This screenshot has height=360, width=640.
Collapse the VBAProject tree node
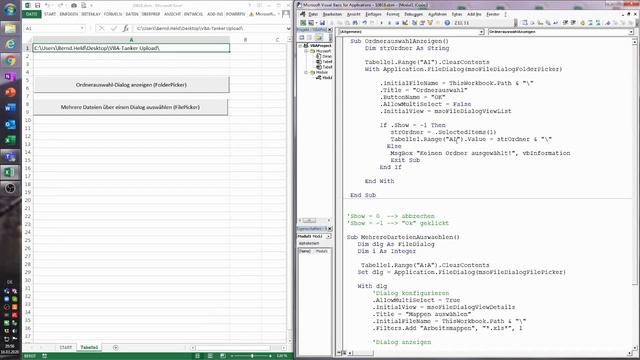tap(300, 46)
